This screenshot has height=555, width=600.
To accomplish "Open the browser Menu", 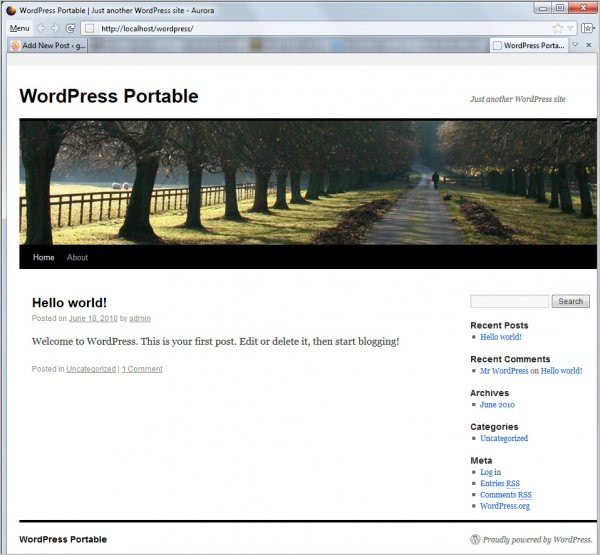I will pos(19,28).
